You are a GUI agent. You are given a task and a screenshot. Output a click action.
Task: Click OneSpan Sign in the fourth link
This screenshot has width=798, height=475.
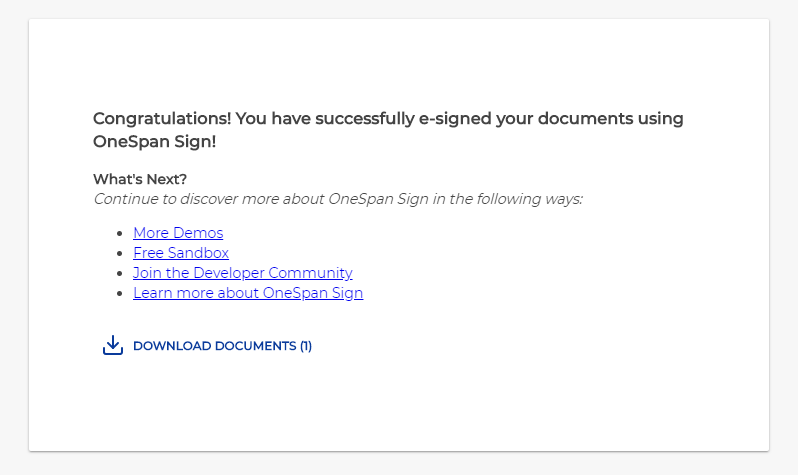(313, 293)
